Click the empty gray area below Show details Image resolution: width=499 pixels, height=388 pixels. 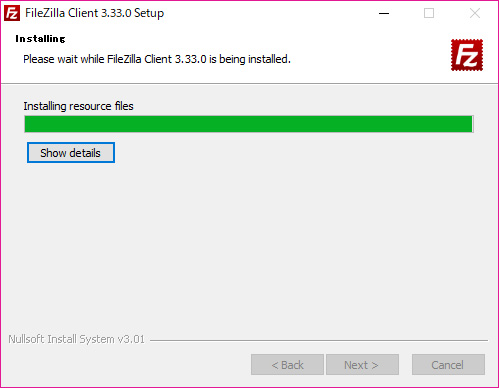(249, 247)
